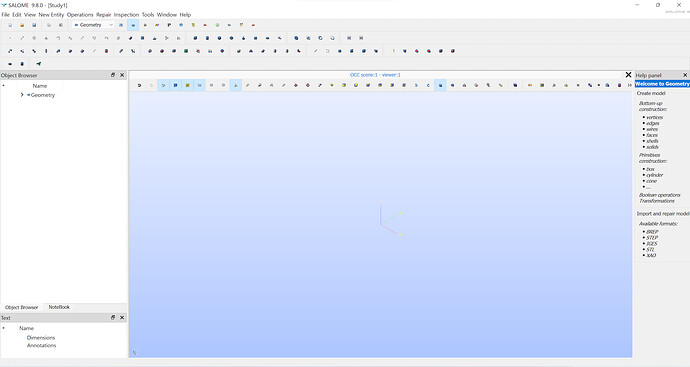This screenshot has width=690, height=367.
Task: Show hidden viewer toolbar items via overflow arrow
Action: point(629,85)
